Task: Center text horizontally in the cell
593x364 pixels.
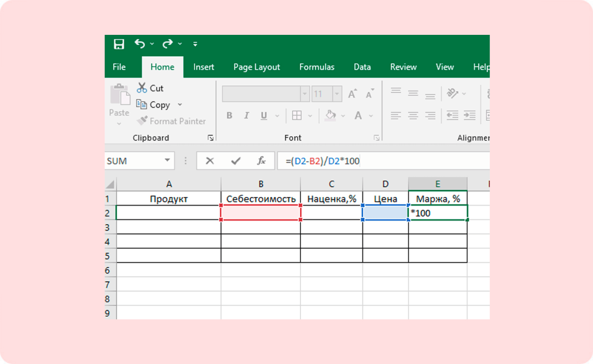Action: click(413, 115)
